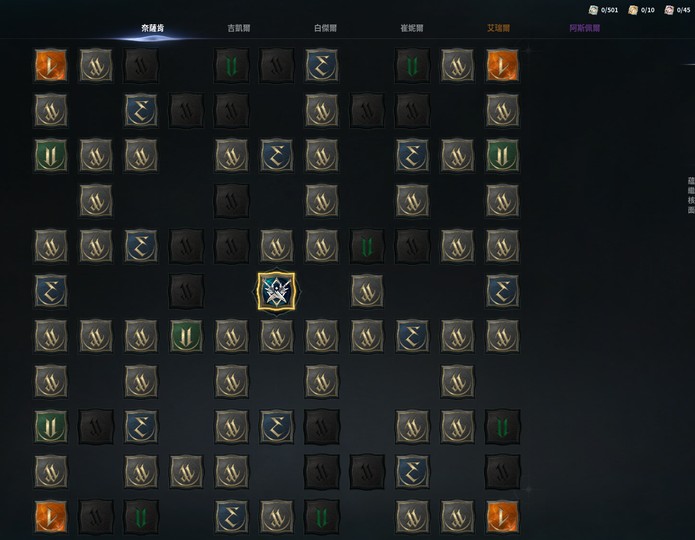Open the purple 阿斯佩爾 tab

tap(585, 28)
